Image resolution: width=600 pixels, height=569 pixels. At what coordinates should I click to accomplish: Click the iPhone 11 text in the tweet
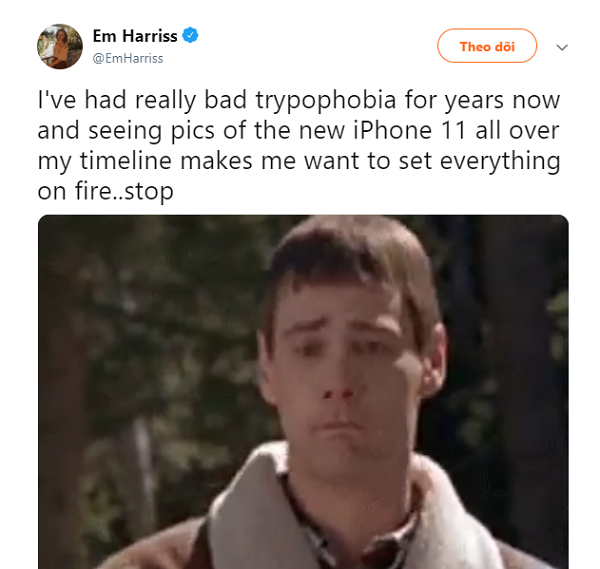point(409,130)
